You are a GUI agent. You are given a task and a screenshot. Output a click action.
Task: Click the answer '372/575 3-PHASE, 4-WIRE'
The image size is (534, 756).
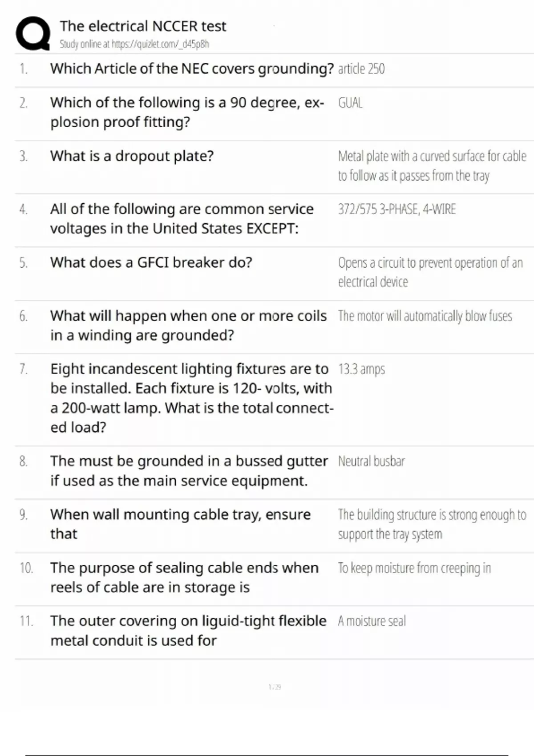coord(396,209)
